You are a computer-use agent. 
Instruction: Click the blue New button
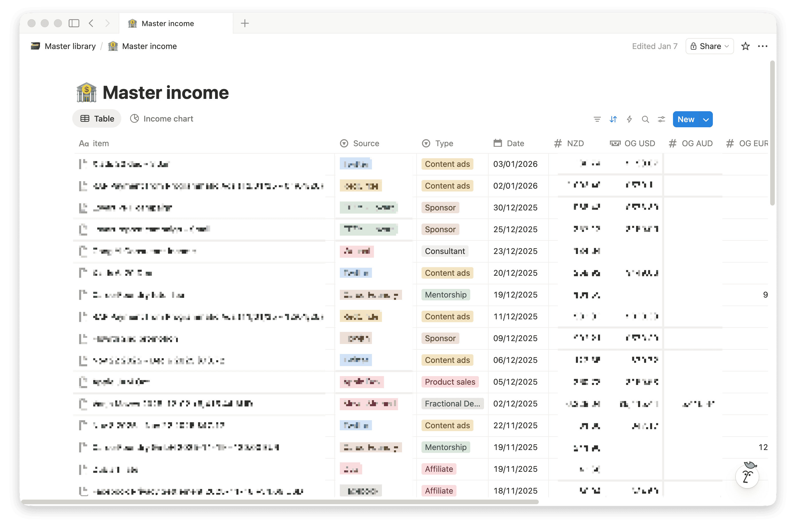[x=686, y=120]
